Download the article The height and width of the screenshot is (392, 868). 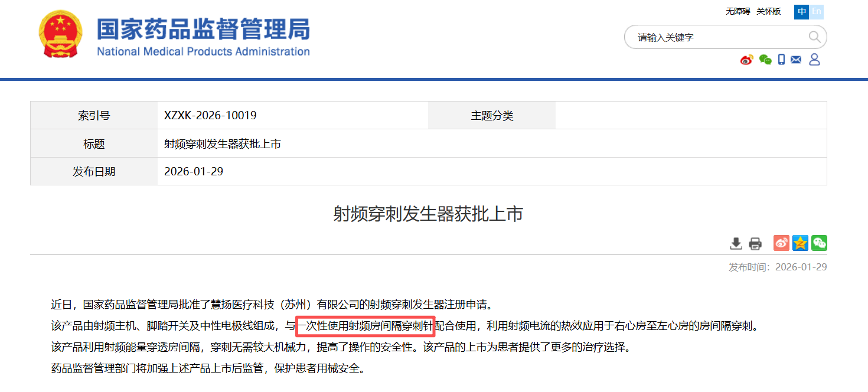point(736,243)
